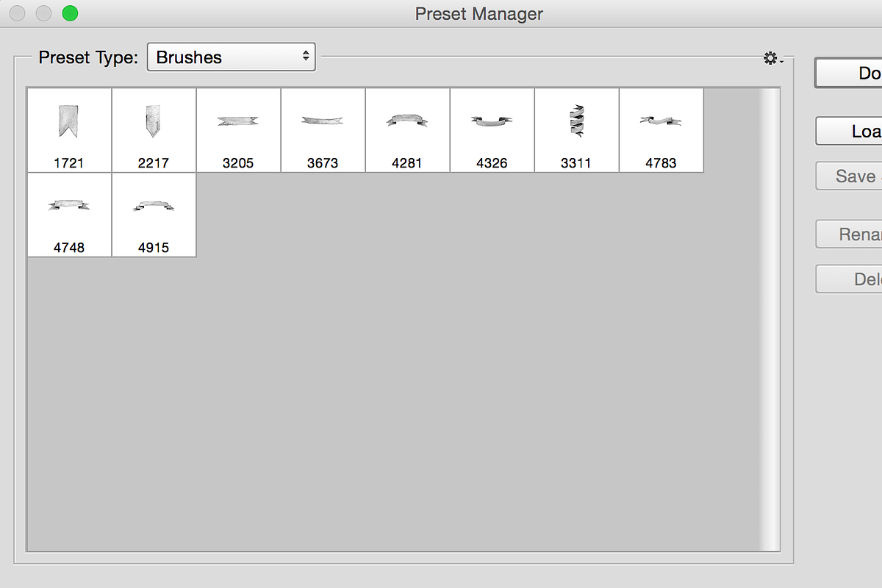Click the Rename button

coord(849,234)
